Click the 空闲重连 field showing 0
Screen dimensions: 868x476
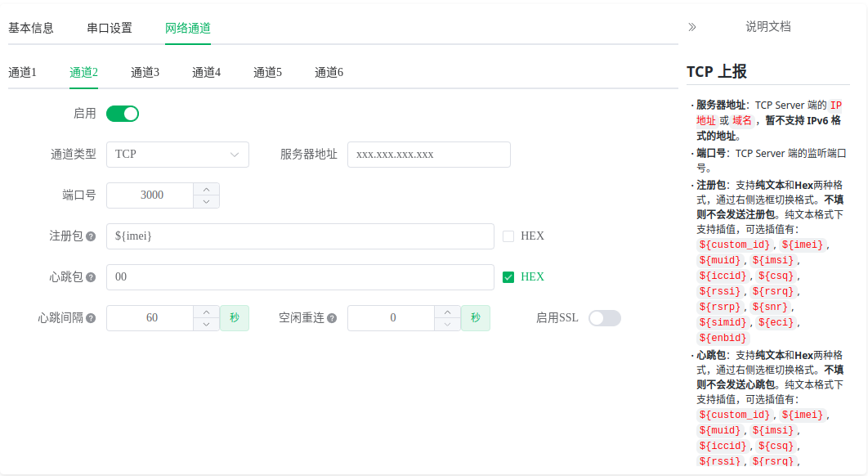pos(391,318)
